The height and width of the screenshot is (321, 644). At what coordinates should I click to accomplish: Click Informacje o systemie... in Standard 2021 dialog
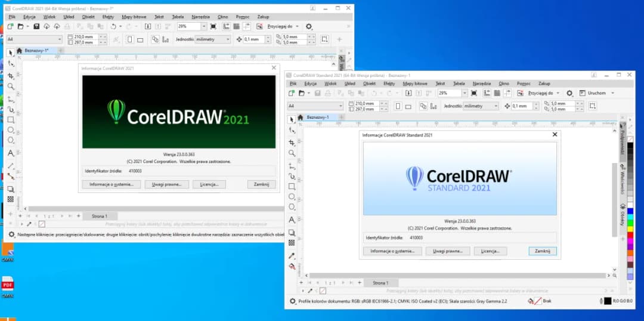click(x=392, y=251)
